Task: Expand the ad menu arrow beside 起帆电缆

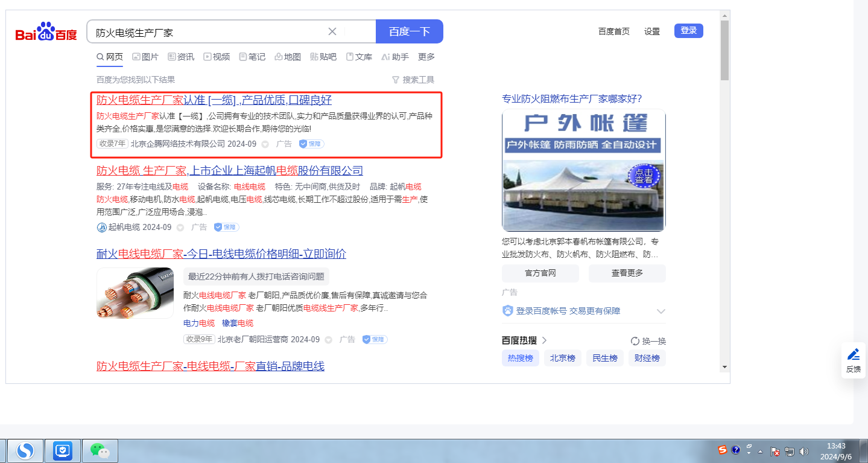Action: [x=180, y=228]
